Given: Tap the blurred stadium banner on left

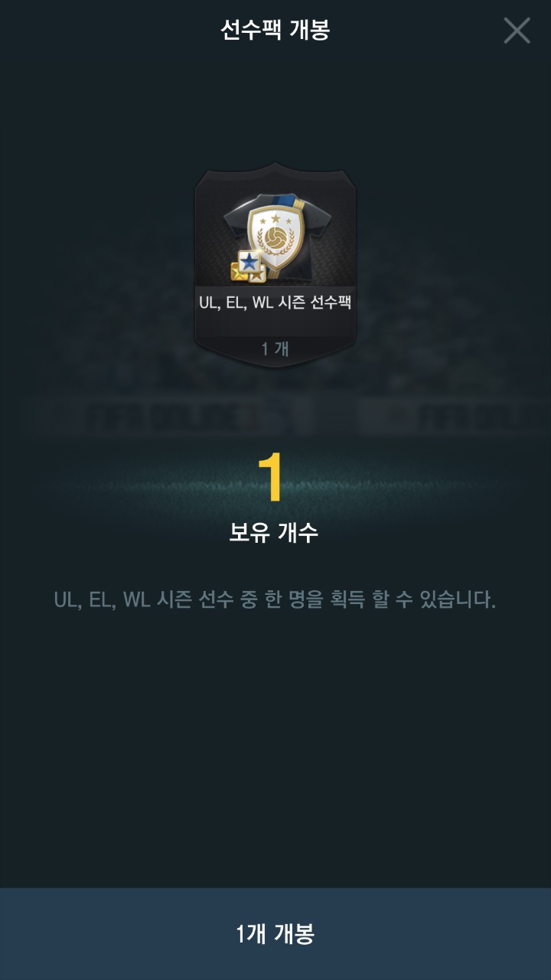Looking at the screenshot, I should tap(172, 417).
